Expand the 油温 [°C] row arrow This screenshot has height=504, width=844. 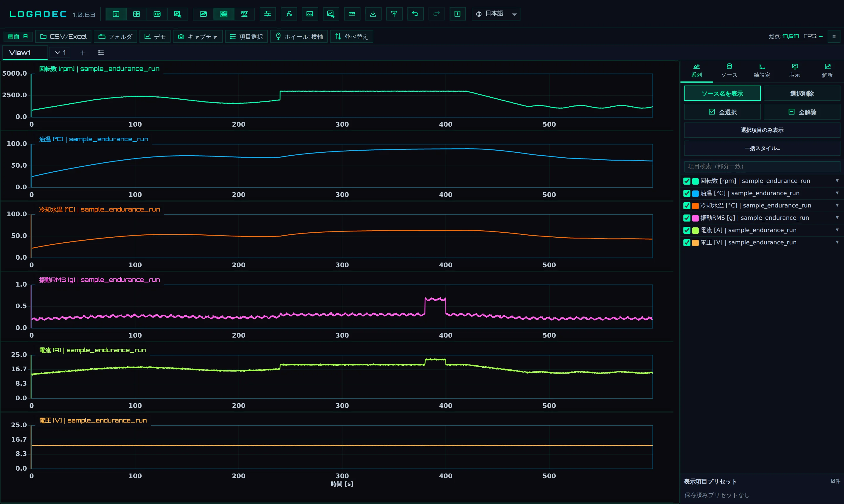837,193
